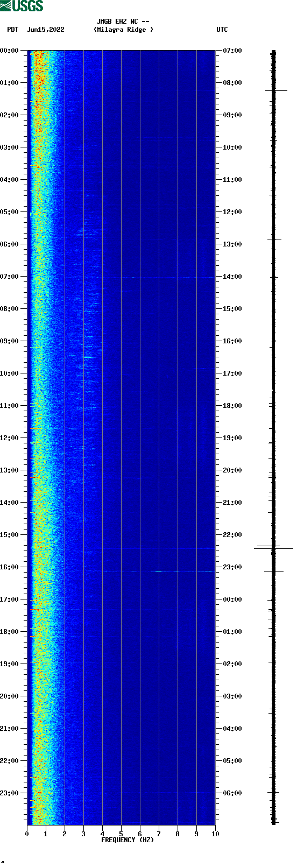Click frequency axis value 0
This screenshot has width=297, height=868.
(27, 834)
